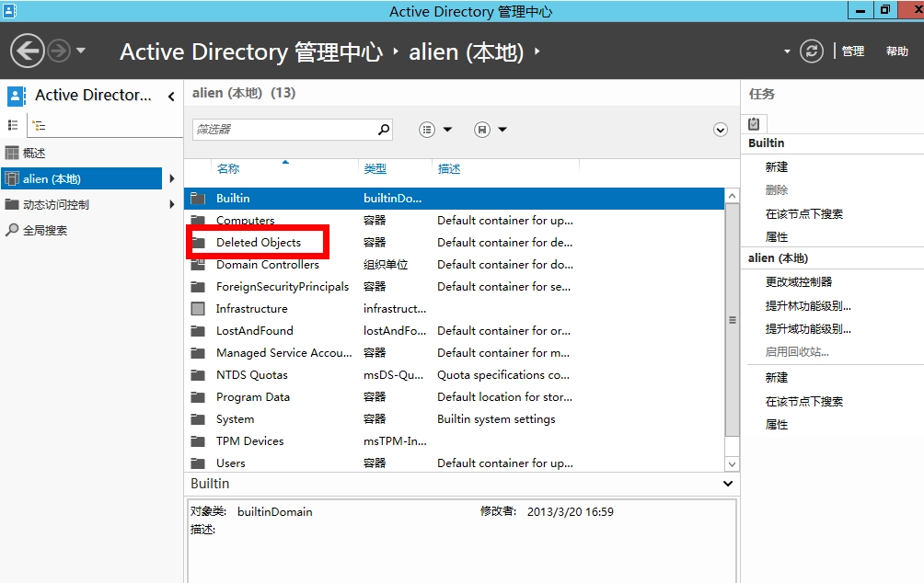Image resolution: width=924 pixels, height=583 pixels.
Task: Select the Deleted Objects folder icon
Action: 198,243
